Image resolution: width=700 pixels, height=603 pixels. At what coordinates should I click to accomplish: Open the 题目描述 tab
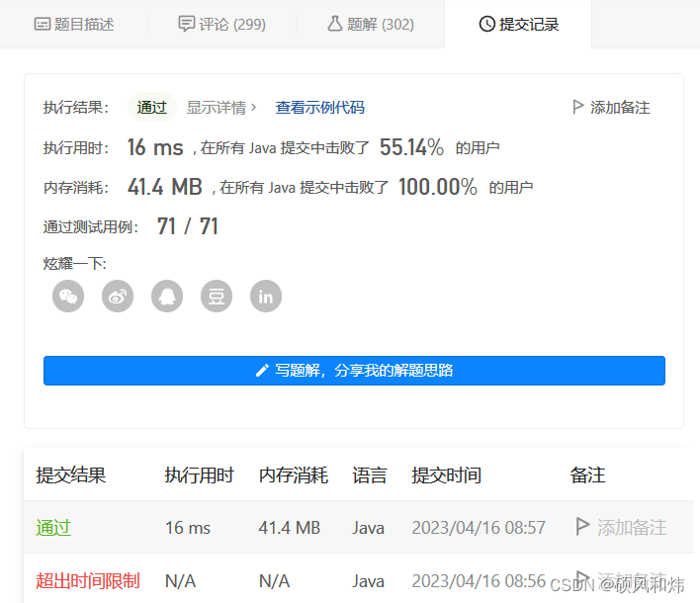pyautogui.click(x=74, y=24)
